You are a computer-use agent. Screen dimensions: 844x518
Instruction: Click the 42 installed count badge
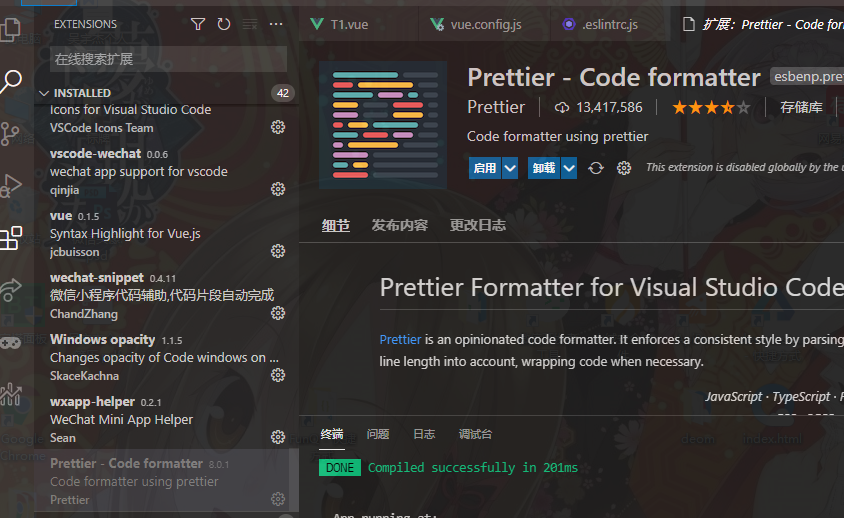pos(283,93)
